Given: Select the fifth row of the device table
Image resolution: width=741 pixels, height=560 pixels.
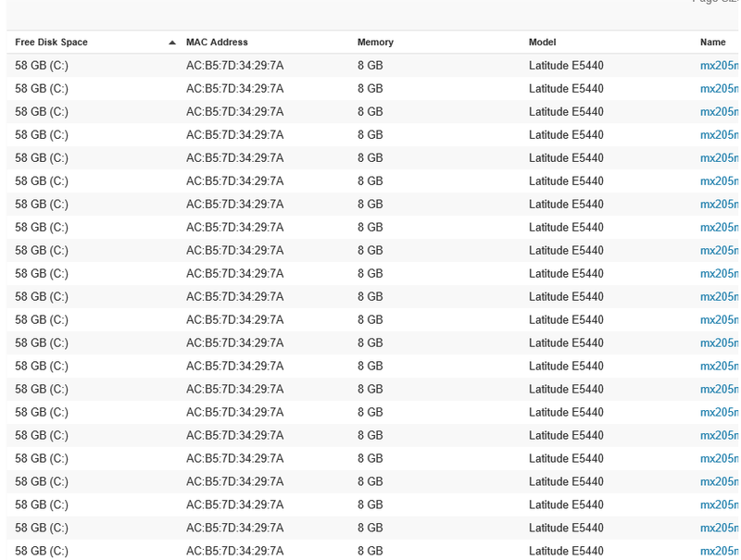Looking at the screenshot, I should tap(370, 157).
